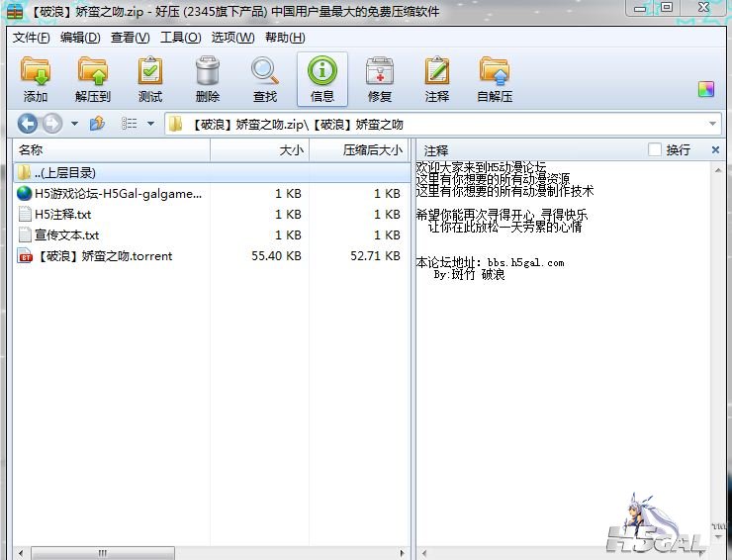
Task: Sort by 压缩后大小 column header
Action: 358,150
